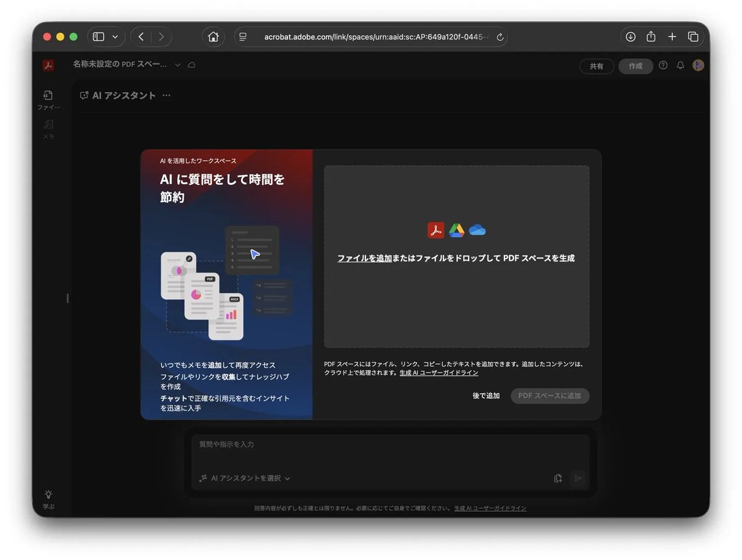Viewport: 742px width, 560px height.
Task: Expand the AI アシスタントを選択 dropdown
Action: point(245,478)
